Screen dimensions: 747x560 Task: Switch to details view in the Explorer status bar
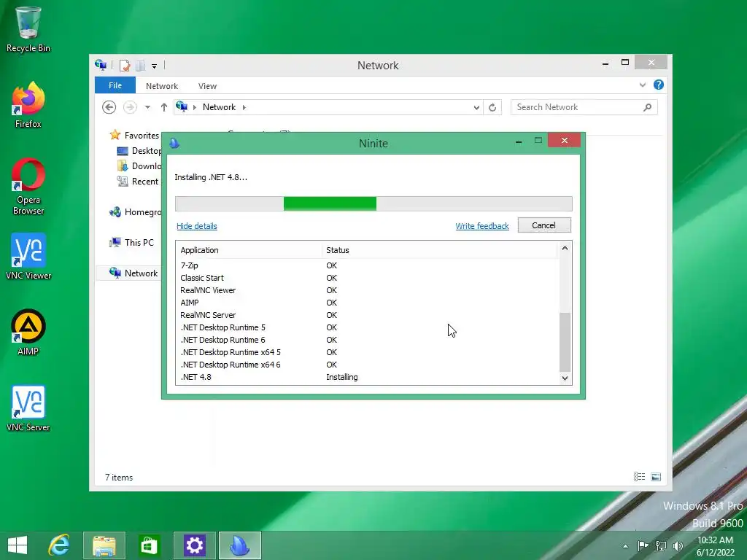639,477
